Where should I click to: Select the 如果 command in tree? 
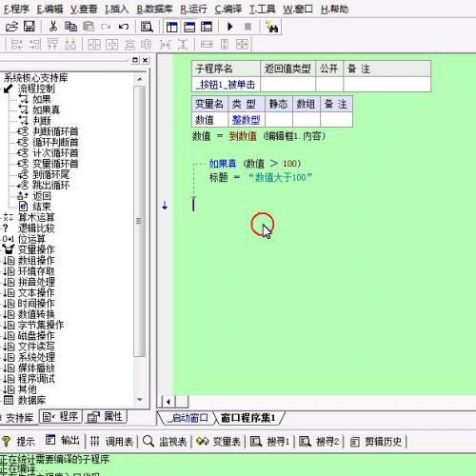(x=42, y=99)
